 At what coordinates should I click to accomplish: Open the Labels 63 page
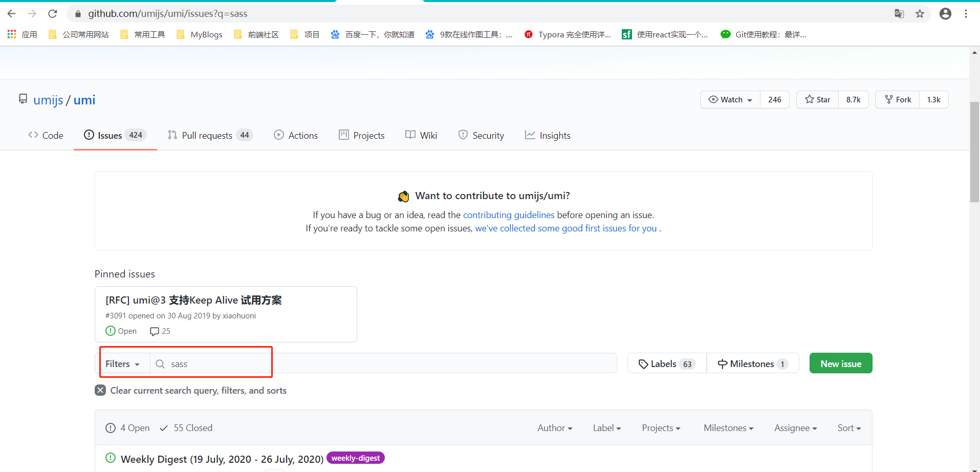click(667, 364)
